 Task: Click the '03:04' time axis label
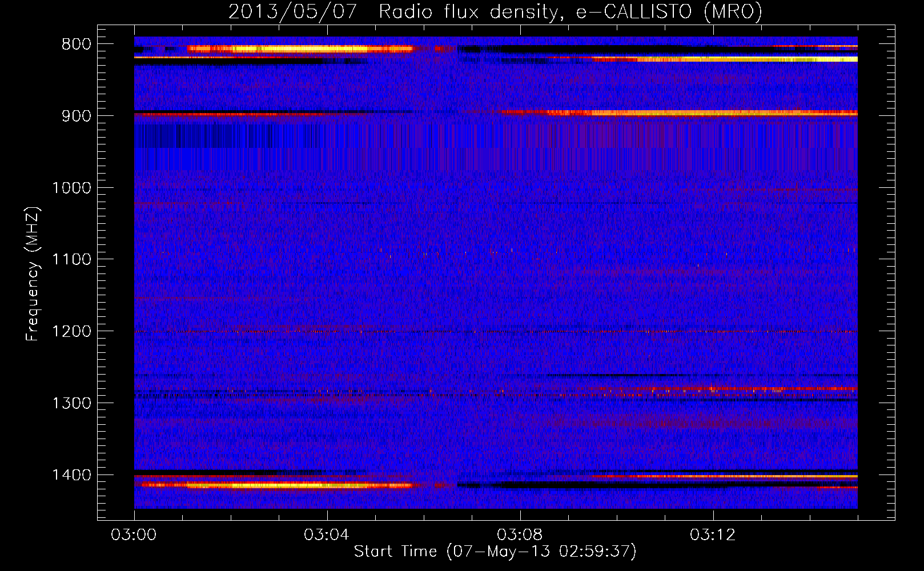tap(327, 535)
